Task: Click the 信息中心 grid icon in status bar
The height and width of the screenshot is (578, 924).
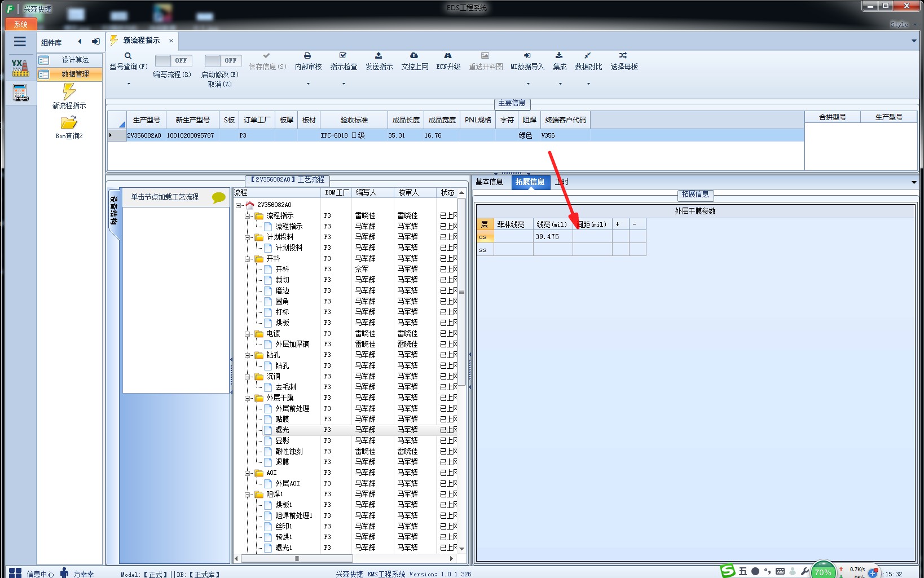Action: point(15,573)
